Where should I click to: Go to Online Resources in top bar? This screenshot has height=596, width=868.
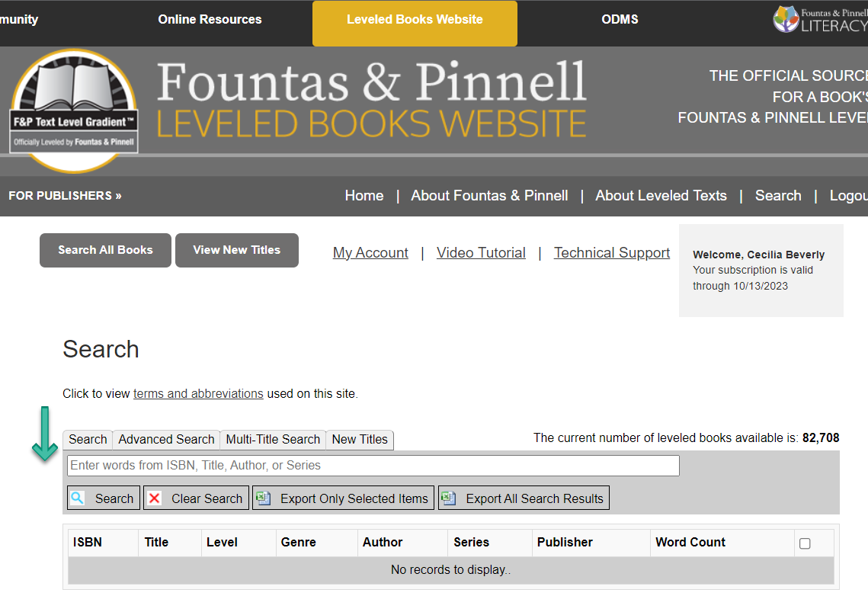(210, 20)
